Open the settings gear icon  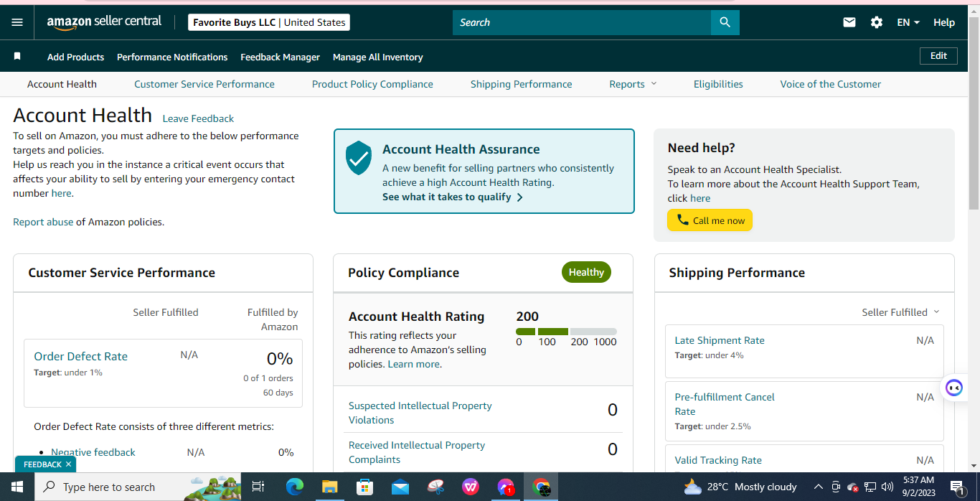coord(877,22)
